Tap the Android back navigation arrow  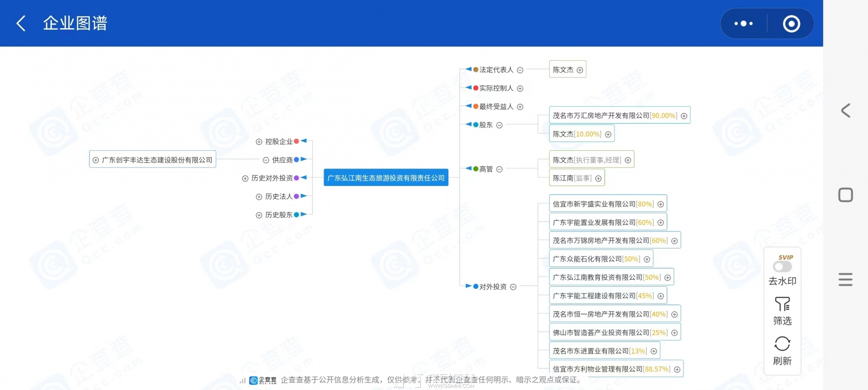click(846, 111)
